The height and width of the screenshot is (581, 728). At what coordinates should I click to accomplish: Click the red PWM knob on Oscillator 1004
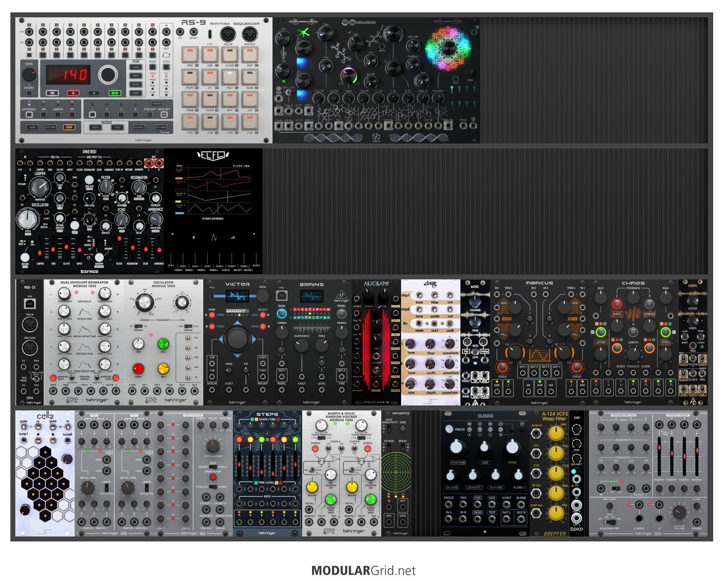[138, 368]
